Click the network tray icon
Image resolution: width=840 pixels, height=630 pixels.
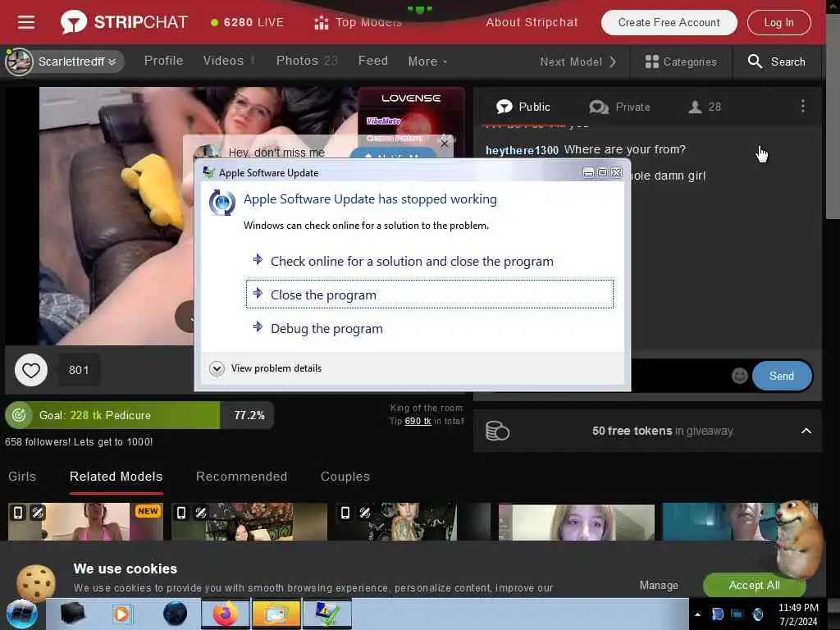[x=737, y=614]
